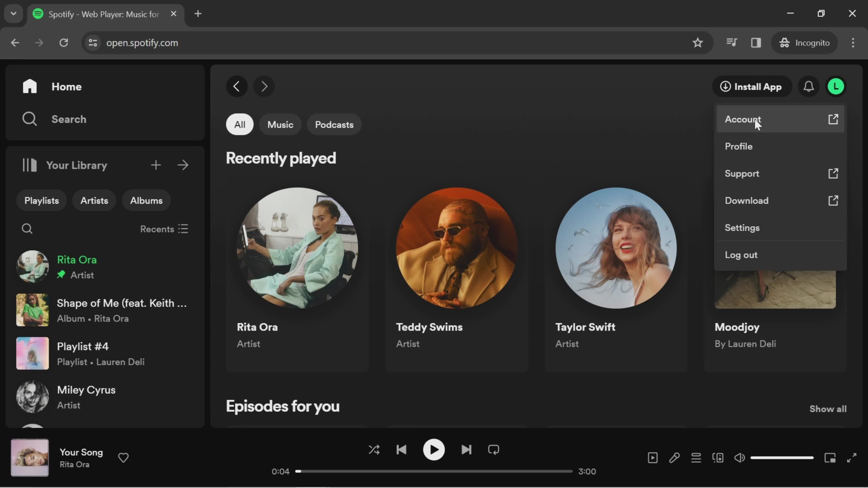Open Miley Cyrus in library list
Viewport: 868px width, 488px height.
pyautogui.click(x=104, y=397)
